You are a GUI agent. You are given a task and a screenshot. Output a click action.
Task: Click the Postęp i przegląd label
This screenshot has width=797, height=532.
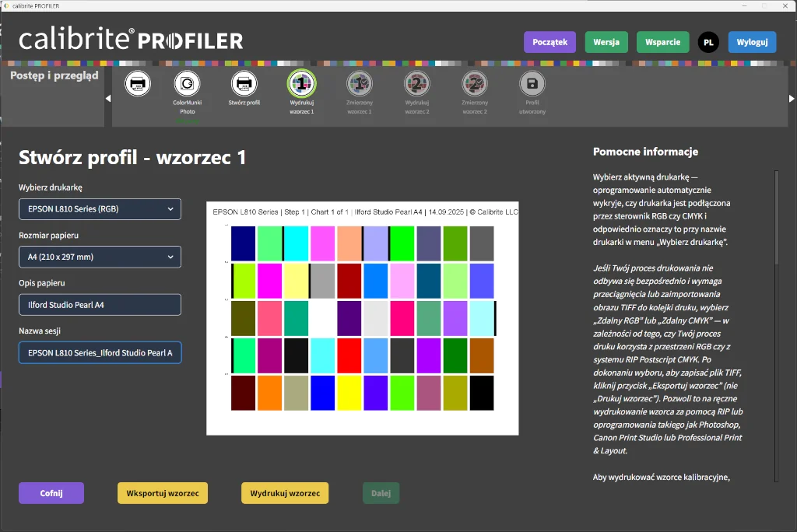[54, 75]
